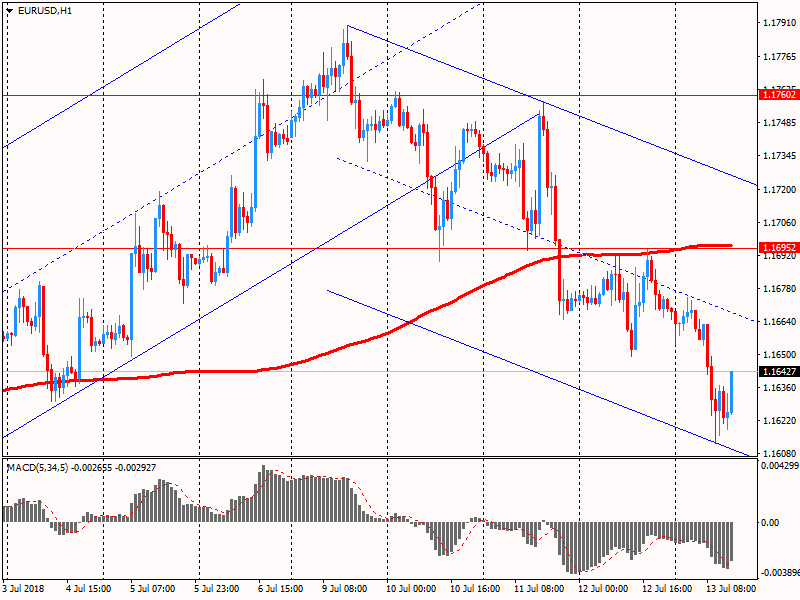Click time axis label 4 Jul 15:00

(88, 588)
